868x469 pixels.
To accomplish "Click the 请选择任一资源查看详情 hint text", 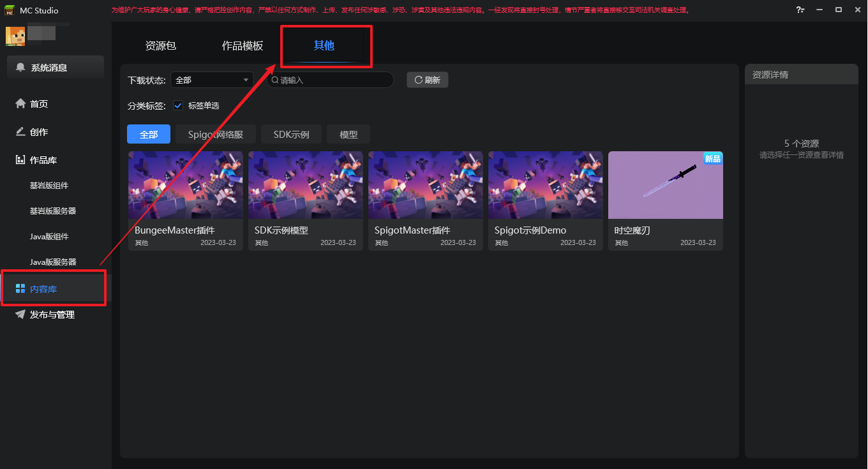I will pos(802,155).
